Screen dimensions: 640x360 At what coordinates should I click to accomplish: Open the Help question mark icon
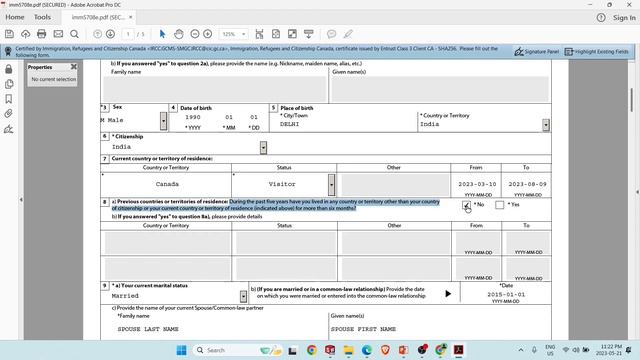(x=601, y=18)
